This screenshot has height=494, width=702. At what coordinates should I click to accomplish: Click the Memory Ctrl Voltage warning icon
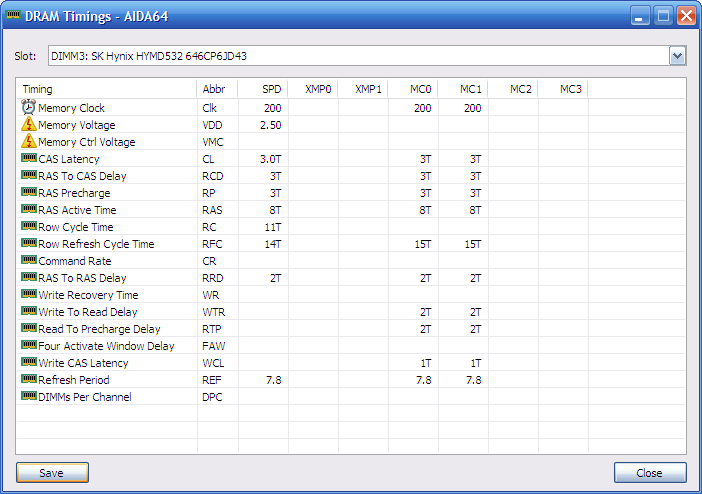28,142
